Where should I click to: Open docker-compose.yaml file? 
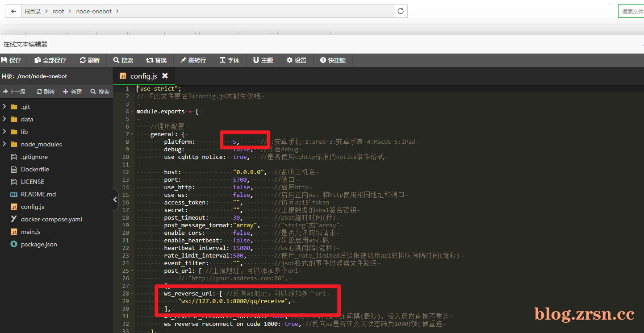pos(51,219)
